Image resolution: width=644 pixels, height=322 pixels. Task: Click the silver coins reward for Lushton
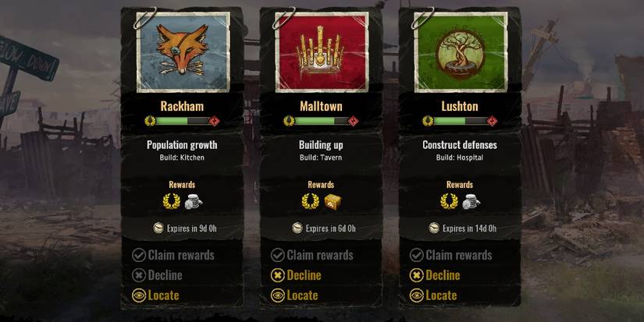click(x=471, y=201)
